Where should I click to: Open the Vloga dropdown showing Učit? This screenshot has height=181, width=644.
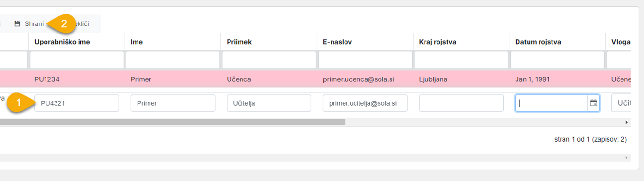click(x=621, y=103)
